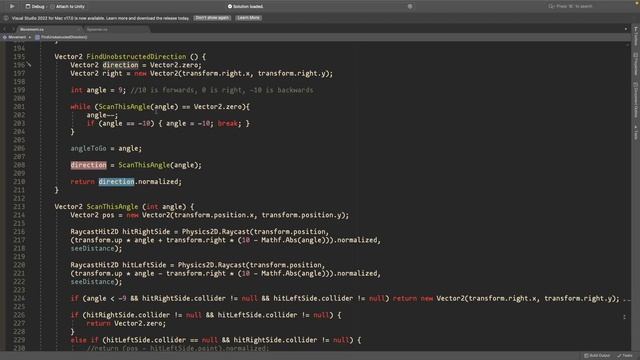
Task: Click the Learn More update button
Action: [249, 18]
